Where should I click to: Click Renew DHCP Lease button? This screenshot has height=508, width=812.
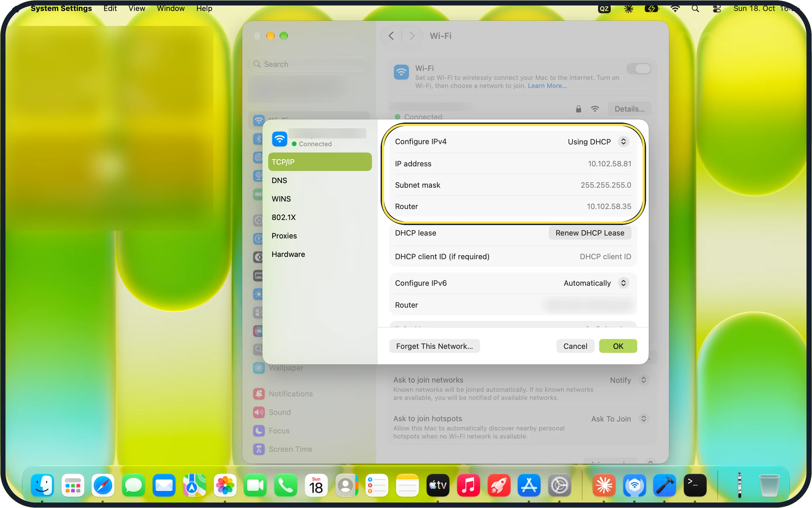590,233
